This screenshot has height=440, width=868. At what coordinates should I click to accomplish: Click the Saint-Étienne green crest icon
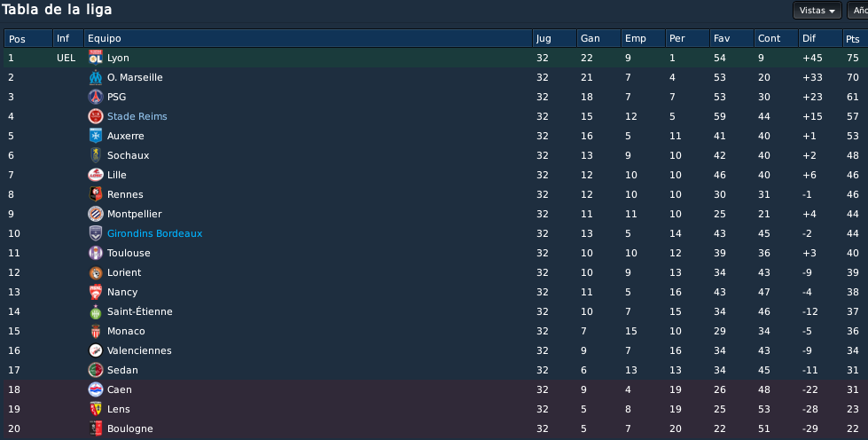(x=96, y=311)
